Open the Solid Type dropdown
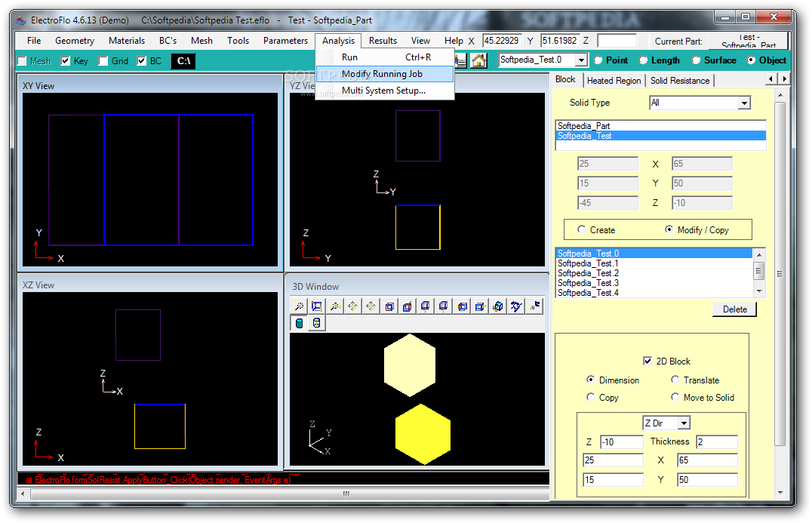The height and width of the screenshot is (523, 812). pyautogui.click(x=743, y=103)
